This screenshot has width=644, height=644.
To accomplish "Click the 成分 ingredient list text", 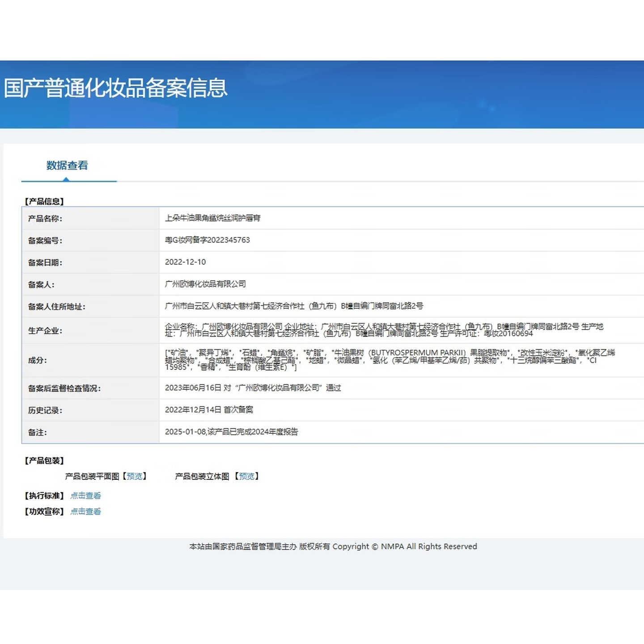I will (389, 360).
